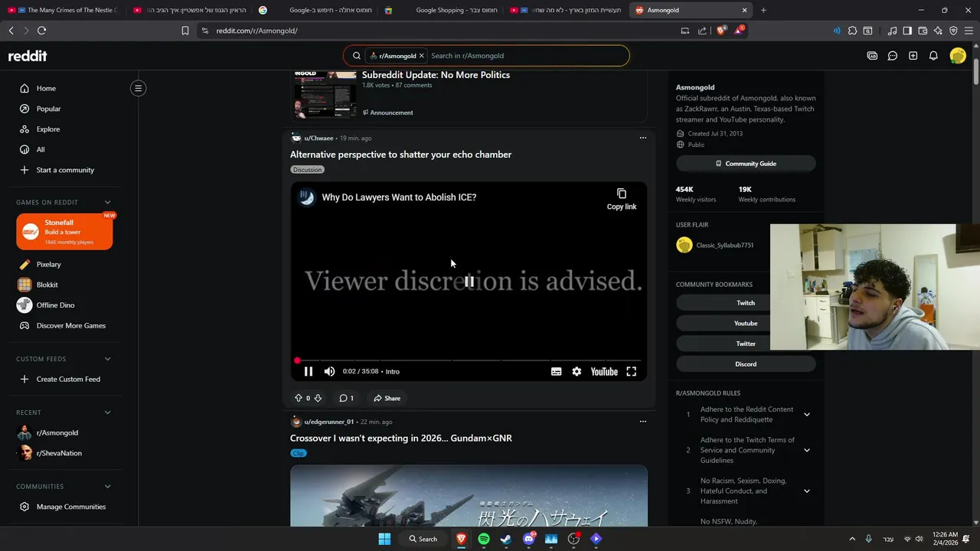
Task: Open the Windows Start menu
Action: click(385, 539)
